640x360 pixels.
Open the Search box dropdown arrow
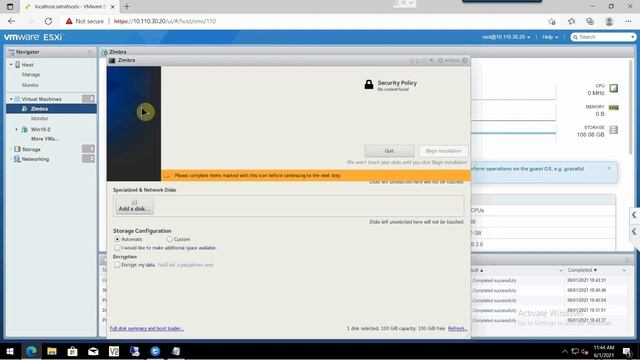point(632,37)
